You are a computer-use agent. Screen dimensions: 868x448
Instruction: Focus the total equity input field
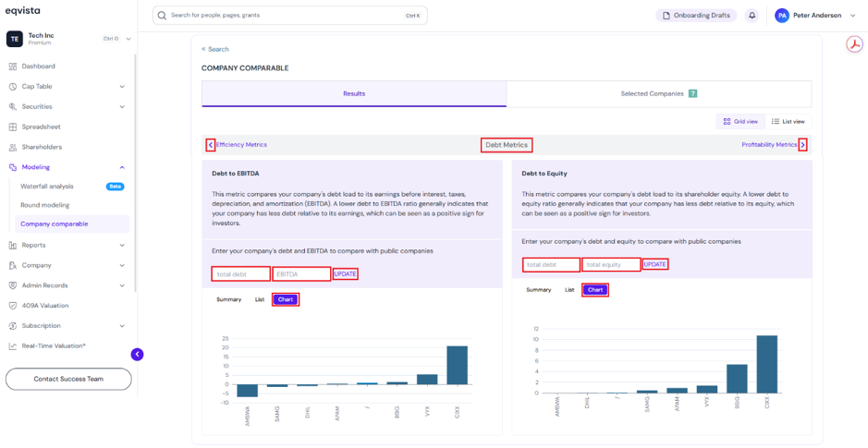611,265
